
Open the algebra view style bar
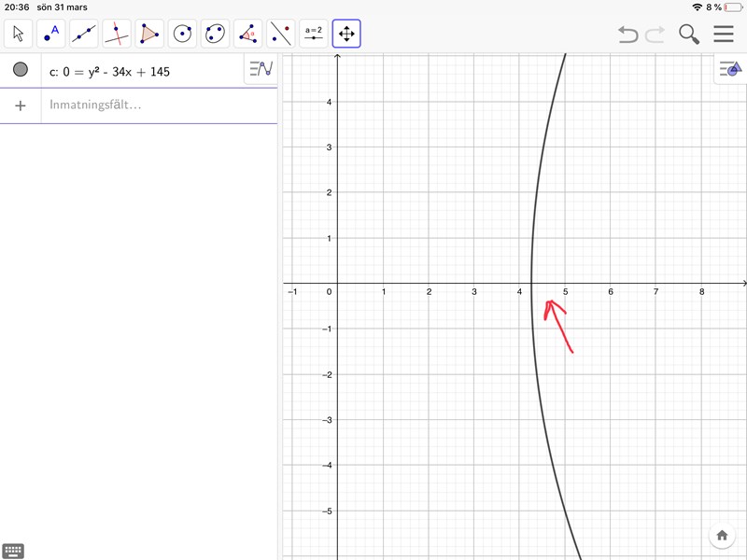pos(261,69)
